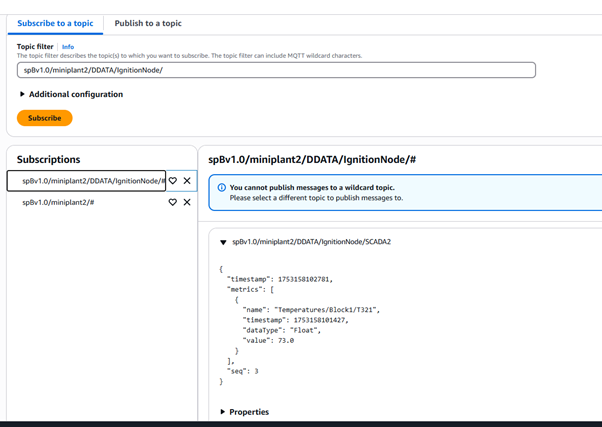Remove the DDATA/IgnitionNode/# subscription with the X icon
The height and width of the screenshot is (427, 602).
[187, 181]
